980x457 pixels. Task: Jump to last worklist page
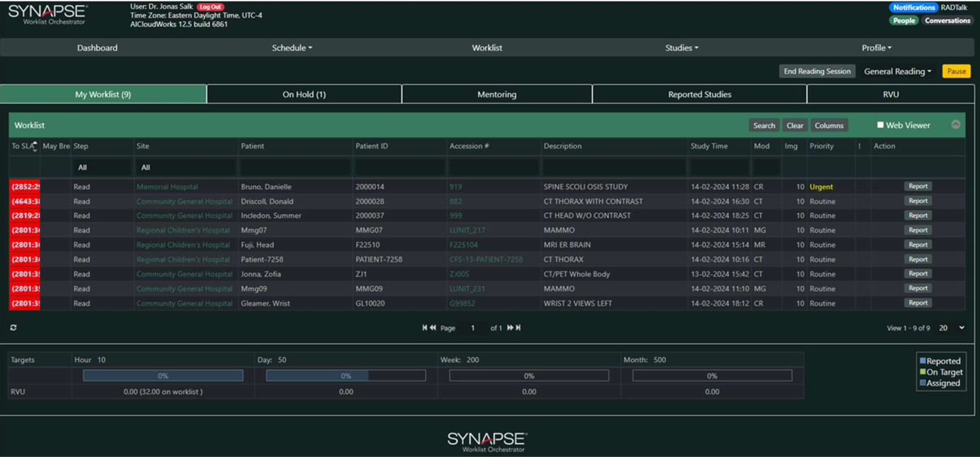pyautogui.click(x=518, y=328)
